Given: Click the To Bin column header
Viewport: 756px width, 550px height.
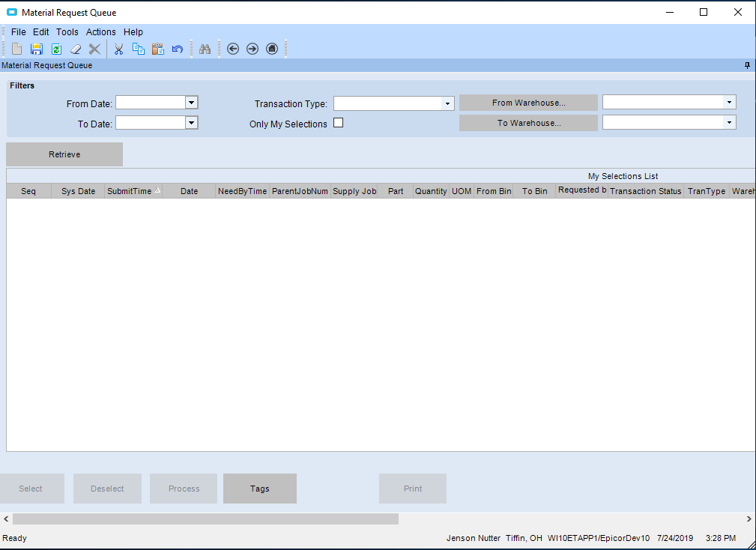Looking at the screenshot, I should [x=535, y=191].
